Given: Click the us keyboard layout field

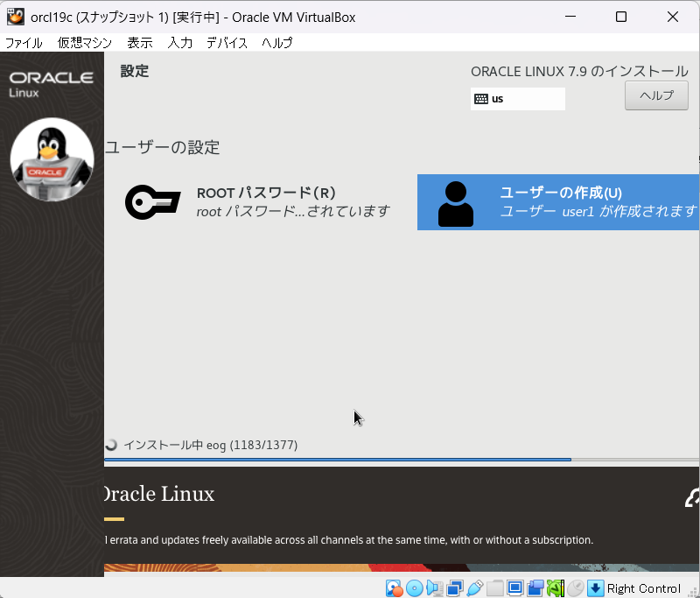Looking at the screenshot, I should click(x=518, y=99).
